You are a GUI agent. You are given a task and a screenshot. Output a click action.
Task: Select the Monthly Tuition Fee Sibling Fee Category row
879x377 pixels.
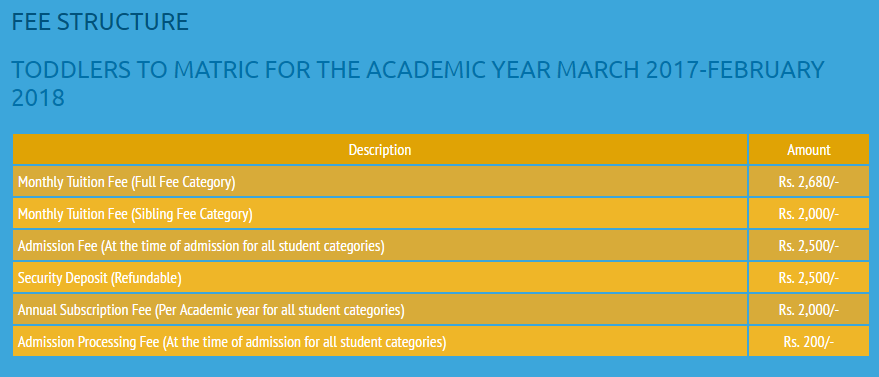point(441,213)
